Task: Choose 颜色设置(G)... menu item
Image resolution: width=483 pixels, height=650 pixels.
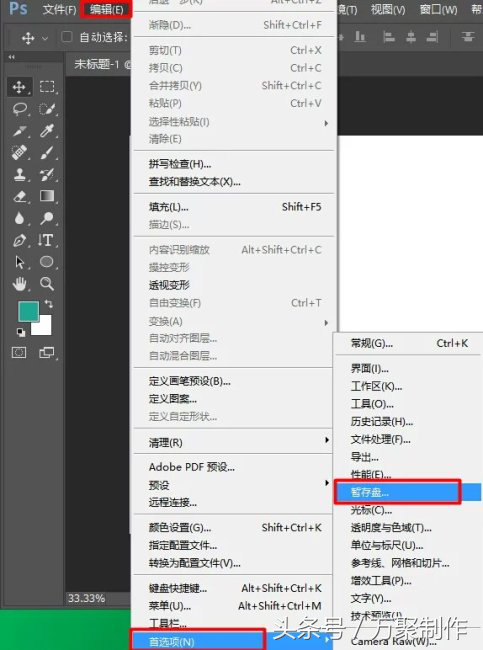Action: pos(233,528)
